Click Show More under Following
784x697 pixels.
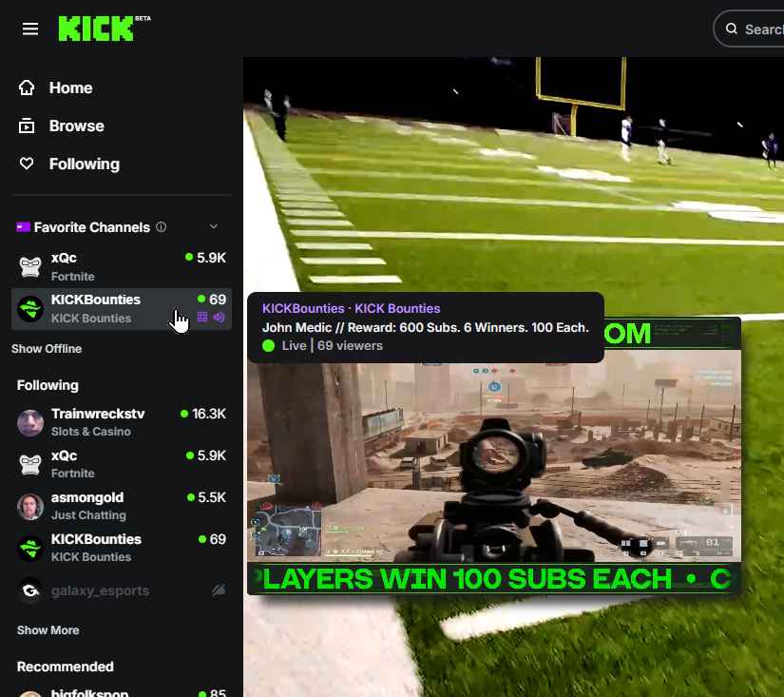[x=48, y=630]
